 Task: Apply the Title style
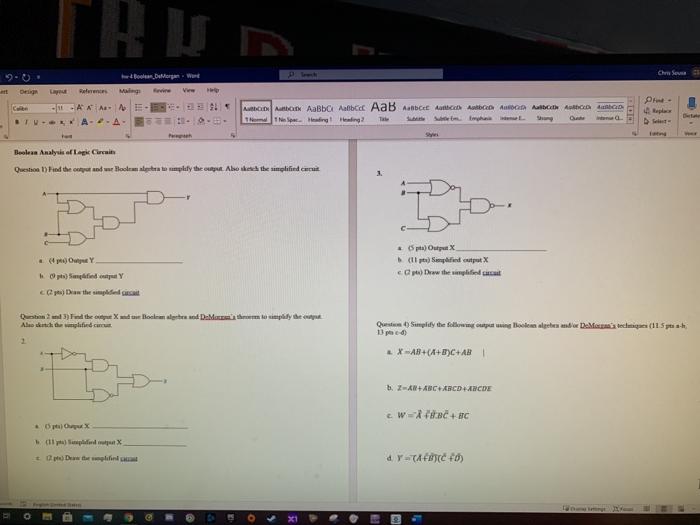point(383,112)
